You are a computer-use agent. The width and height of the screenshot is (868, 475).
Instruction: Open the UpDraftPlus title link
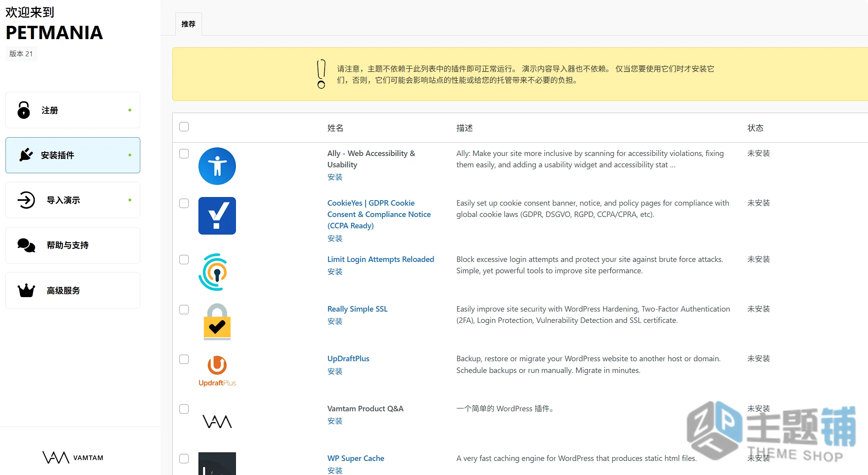348,358
